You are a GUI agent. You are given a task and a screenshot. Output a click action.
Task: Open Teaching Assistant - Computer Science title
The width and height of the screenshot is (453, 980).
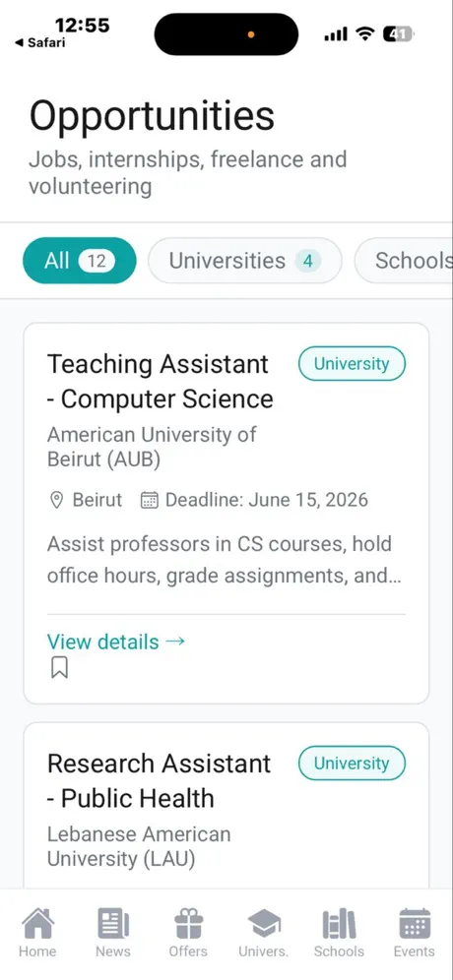pyautogui.click(x=161, y=381)
